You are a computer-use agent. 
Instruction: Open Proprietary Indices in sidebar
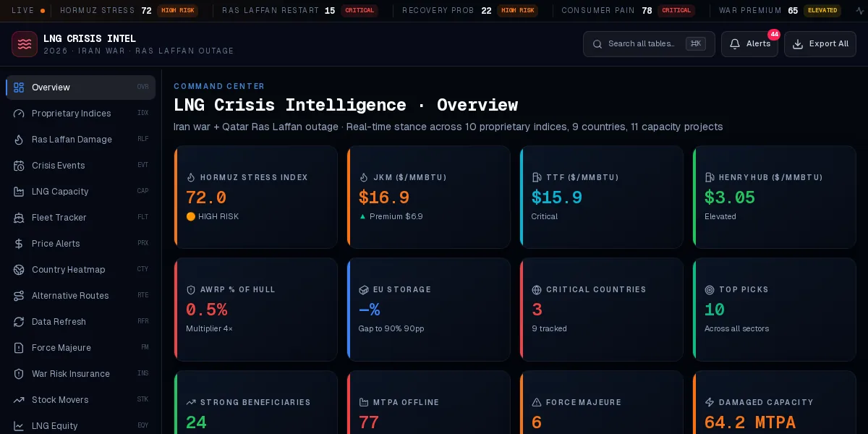81,114
